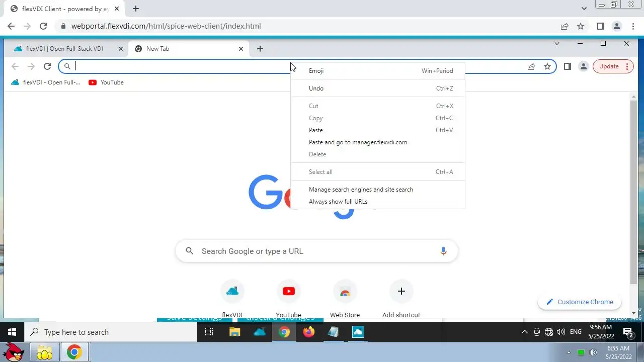The width and height of the screenshot is (644, 362).
Task: Choose Emoji from context menu
Action: point(378,71)
